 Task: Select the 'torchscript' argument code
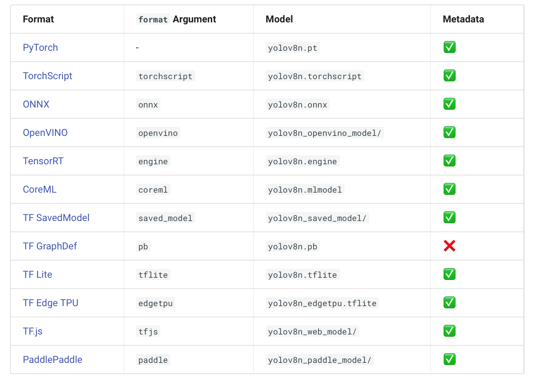[165, 76]
